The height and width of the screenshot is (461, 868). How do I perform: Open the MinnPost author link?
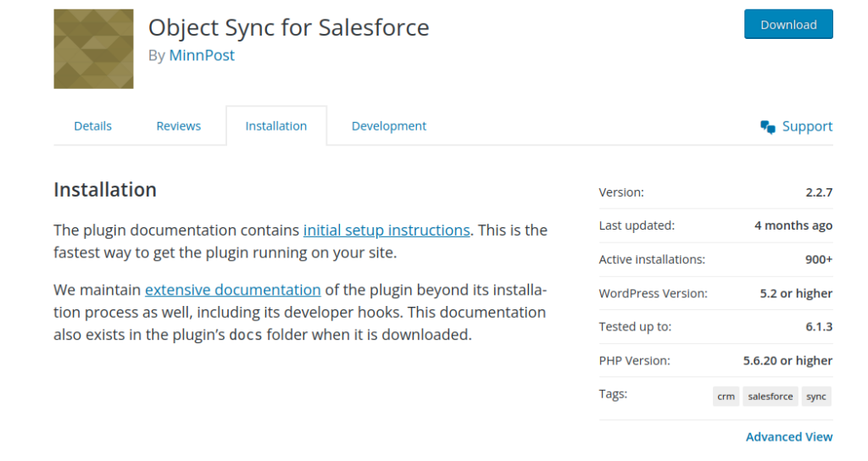pyautogui.click(x=202, y=55)
